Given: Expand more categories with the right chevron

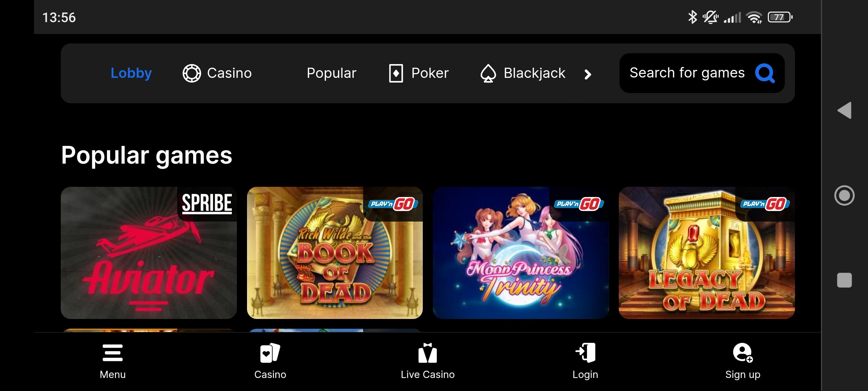Looking at the screenshot, I should [588, 74].
